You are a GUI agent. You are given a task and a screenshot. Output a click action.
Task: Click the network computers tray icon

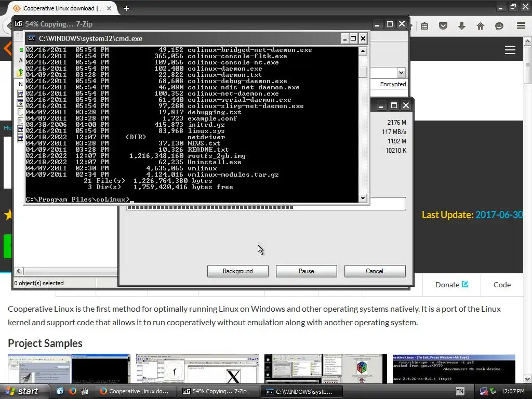click(x=484, y=392)
